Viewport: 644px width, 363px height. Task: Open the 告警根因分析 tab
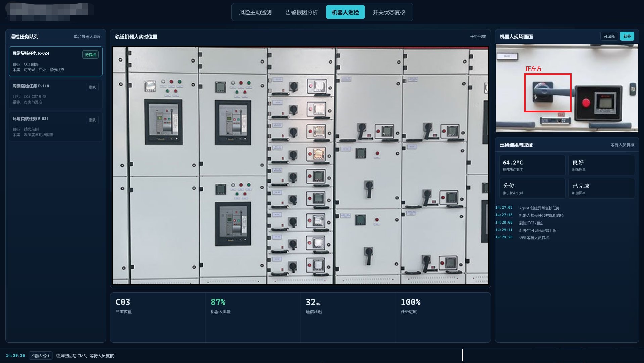pos(302,12)
